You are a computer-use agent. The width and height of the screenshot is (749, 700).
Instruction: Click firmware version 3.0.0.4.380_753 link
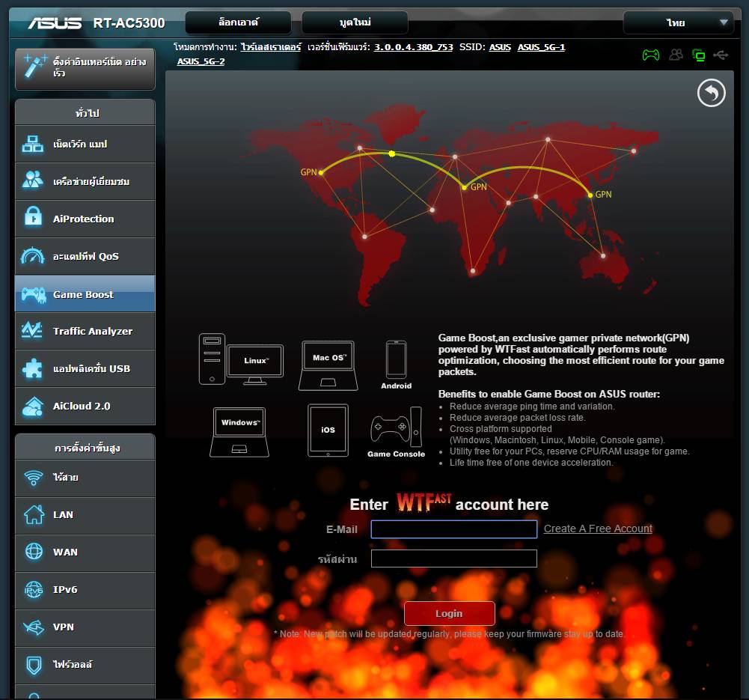(413, 47)
